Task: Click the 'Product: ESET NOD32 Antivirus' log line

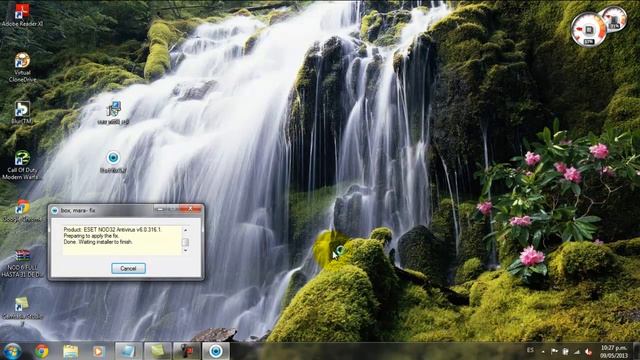Action: click(x=112, y=229)
